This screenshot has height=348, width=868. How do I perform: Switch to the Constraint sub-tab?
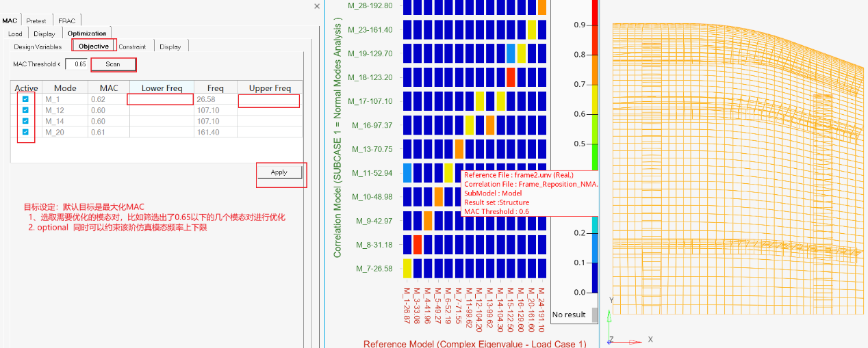click(132, 46)
